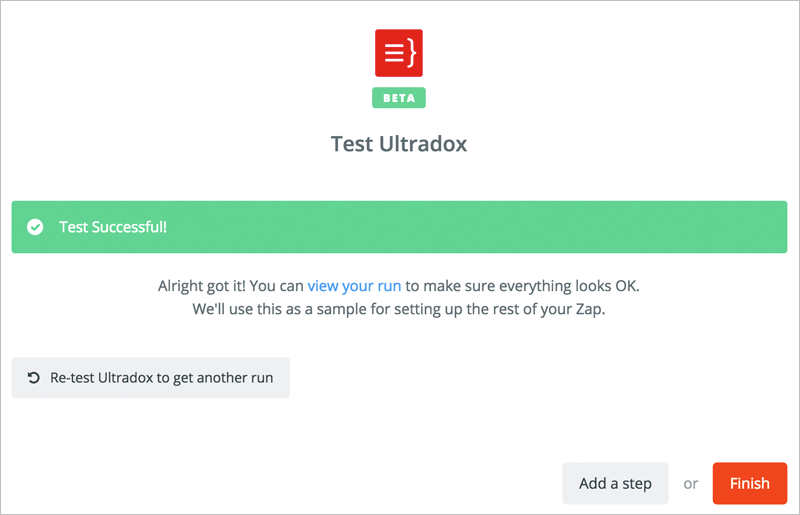
Task: Finish setting up the Zap
Action: tap(750, 483)
